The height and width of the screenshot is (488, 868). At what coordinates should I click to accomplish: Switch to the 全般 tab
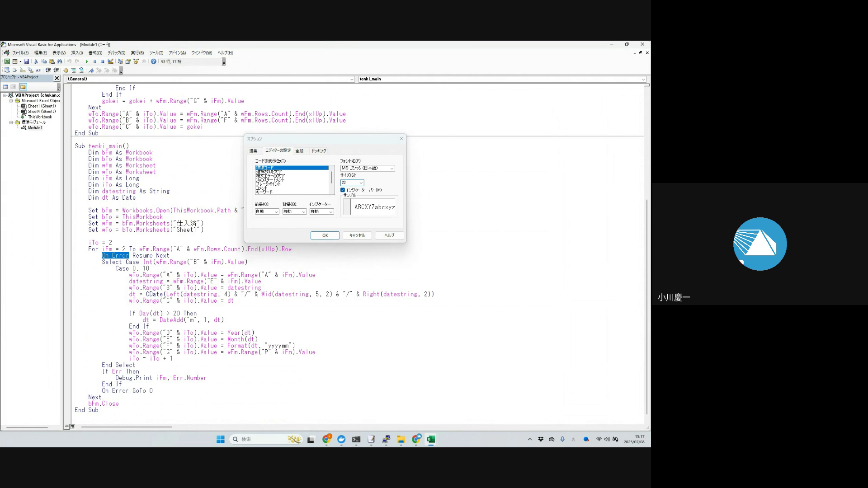click(299, 151)
